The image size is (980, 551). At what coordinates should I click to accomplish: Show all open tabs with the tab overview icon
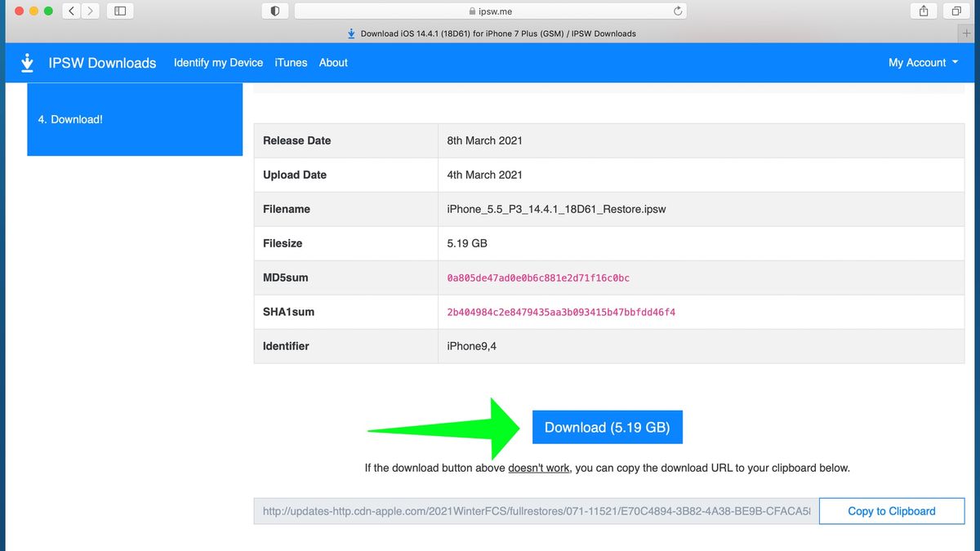[x=955, y=11]
